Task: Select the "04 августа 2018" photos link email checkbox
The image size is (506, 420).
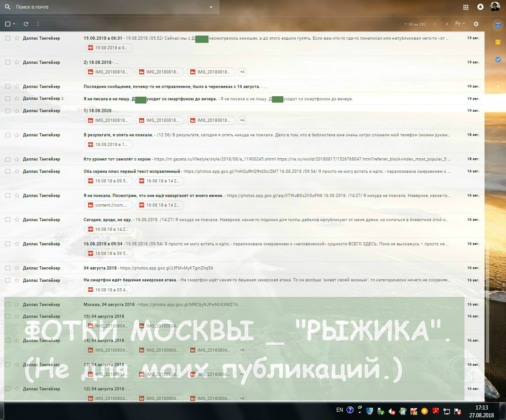Action: [8, 268]
